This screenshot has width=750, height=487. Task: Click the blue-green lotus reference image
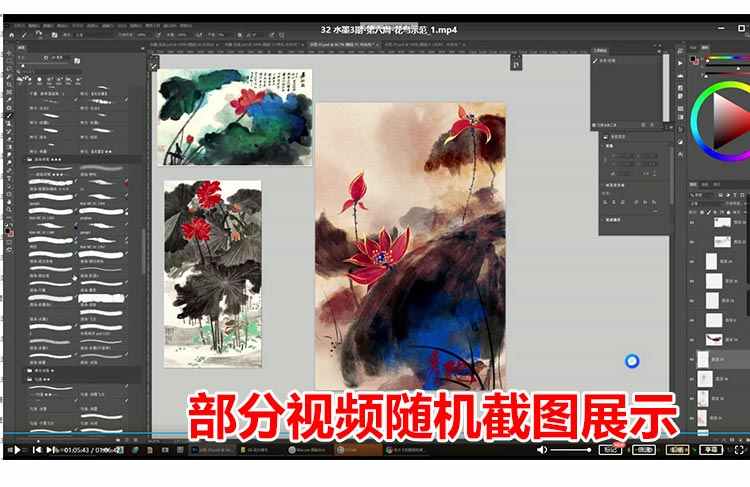pos(235,117)
